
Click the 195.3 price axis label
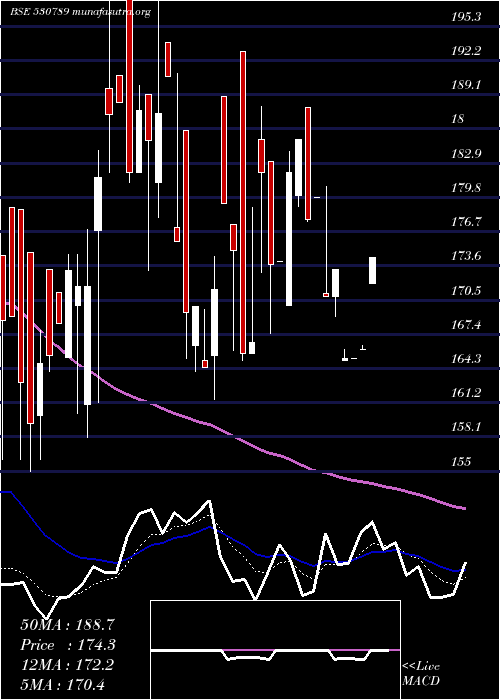click(466, 17)
